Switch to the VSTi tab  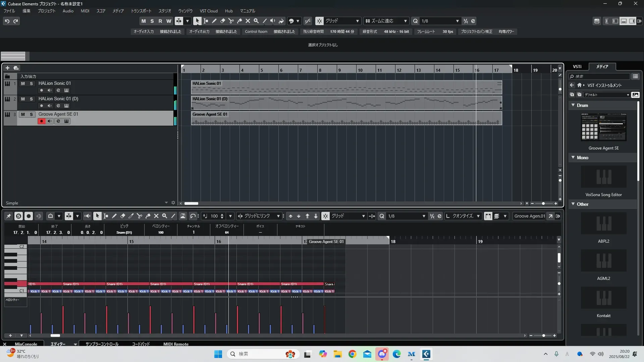click(577, 66)
